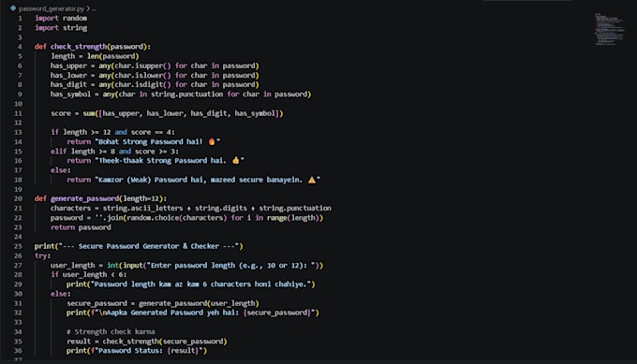Image resolution: width=637 pixels, height=364 pixels.
Task: Click the 'Bohat Strong Password hai!' string
Action: [x=157, y=142]
